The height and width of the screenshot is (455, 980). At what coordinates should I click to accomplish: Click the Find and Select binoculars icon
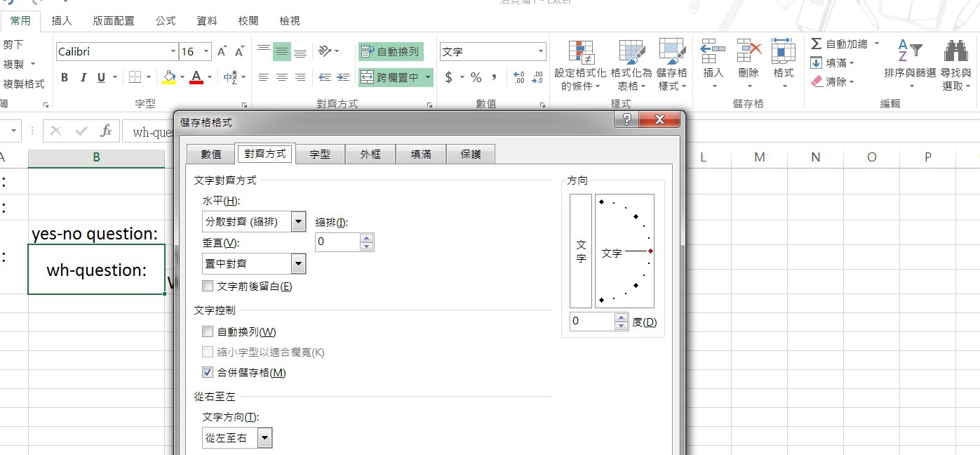point(955,53)
